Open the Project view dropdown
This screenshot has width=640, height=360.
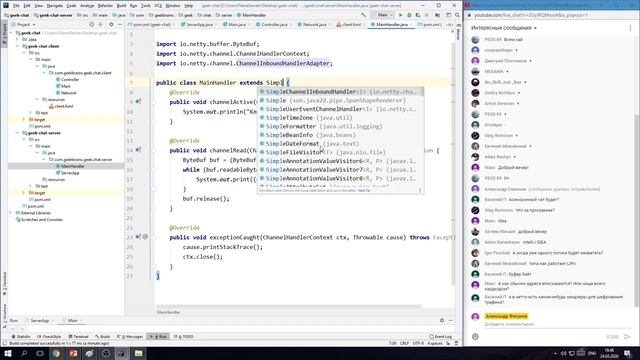25,24
